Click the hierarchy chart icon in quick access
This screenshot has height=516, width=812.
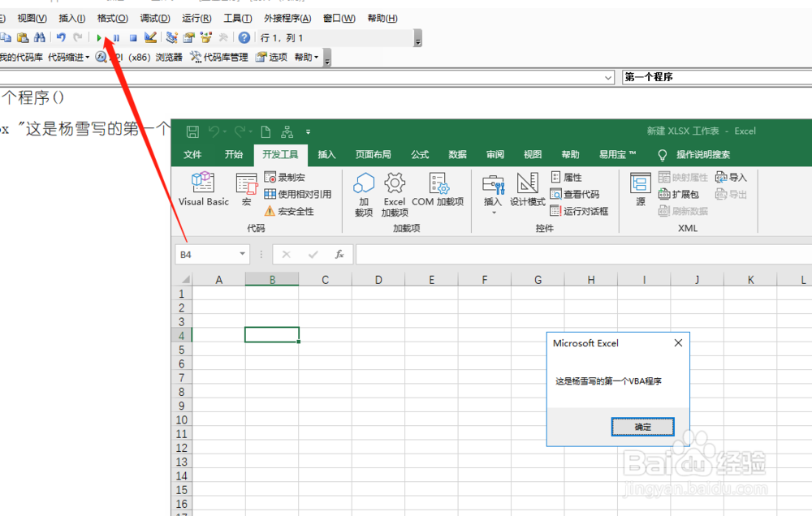287,131
